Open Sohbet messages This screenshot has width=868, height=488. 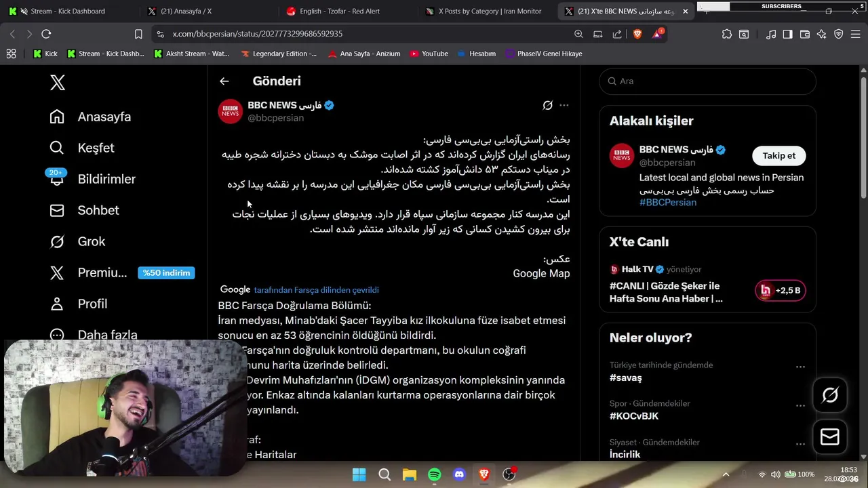click(x=84, y=210)
